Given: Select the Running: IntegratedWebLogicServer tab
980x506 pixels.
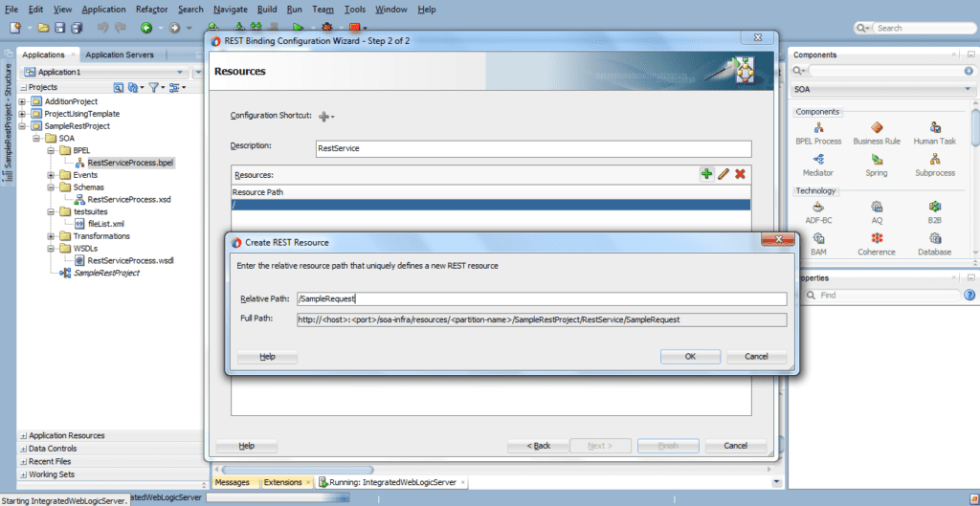Looking at the screenshot, I should (x=391, y=482).
